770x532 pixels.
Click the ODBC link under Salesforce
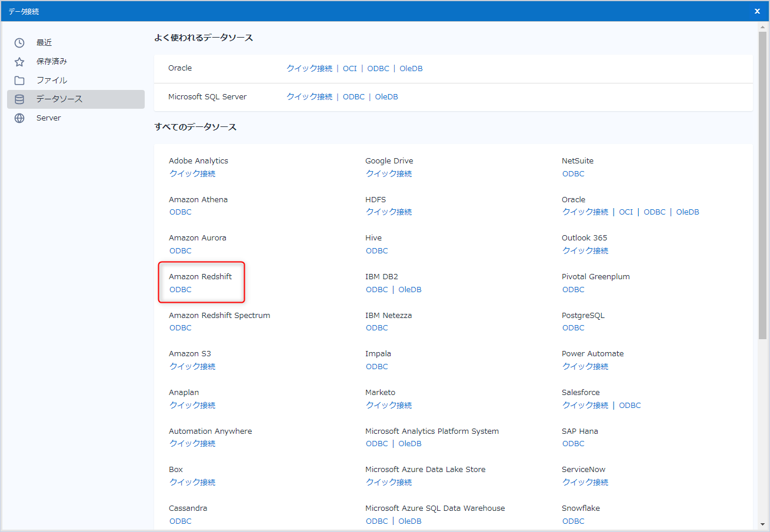[x=629, y=405]
